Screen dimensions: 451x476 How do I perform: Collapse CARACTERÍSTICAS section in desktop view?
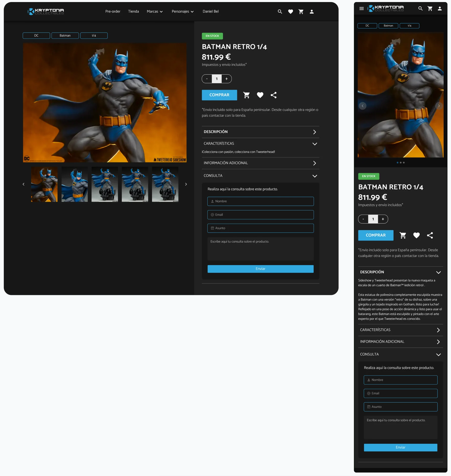(260, 144)
